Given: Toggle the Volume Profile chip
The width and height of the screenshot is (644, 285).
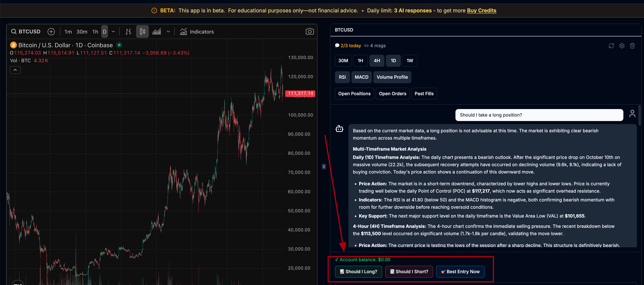Looking at the screenshot, I should point(392,77).
